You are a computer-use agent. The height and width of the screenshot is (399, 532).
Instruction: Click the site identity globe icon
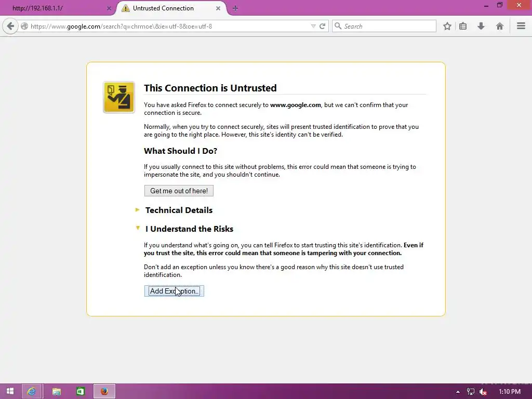24,26
